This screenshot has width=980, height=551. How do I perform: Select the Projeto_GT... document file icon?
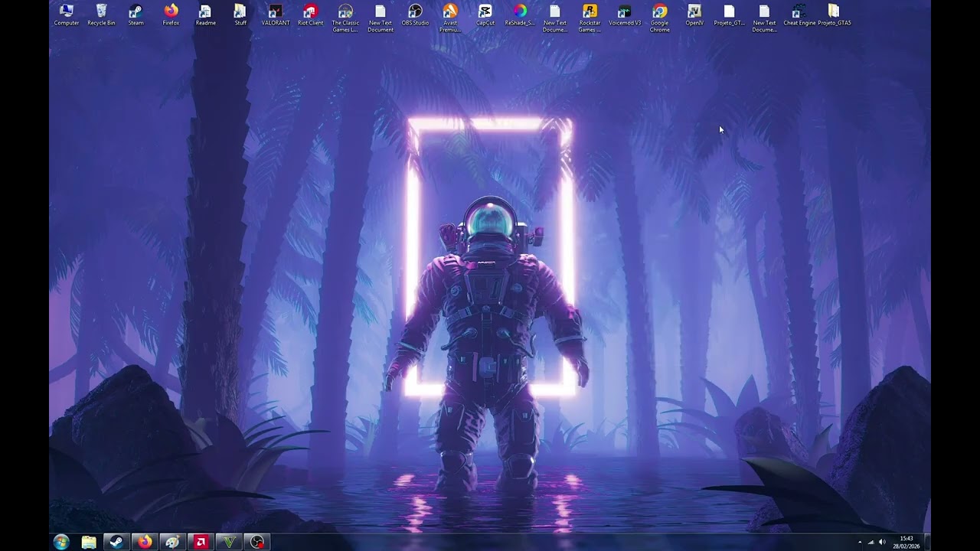[729, 15]
